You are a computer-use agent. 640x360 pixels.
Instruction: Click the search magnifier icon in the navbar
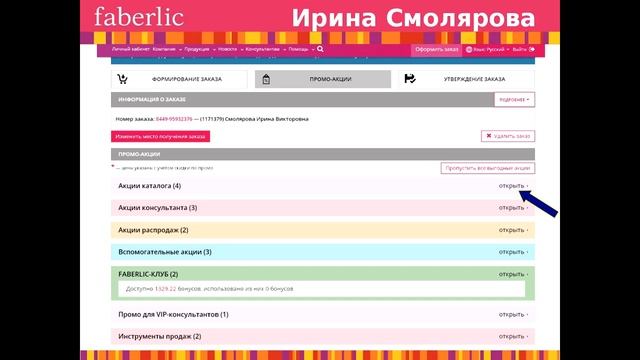(x=320, y=49)
